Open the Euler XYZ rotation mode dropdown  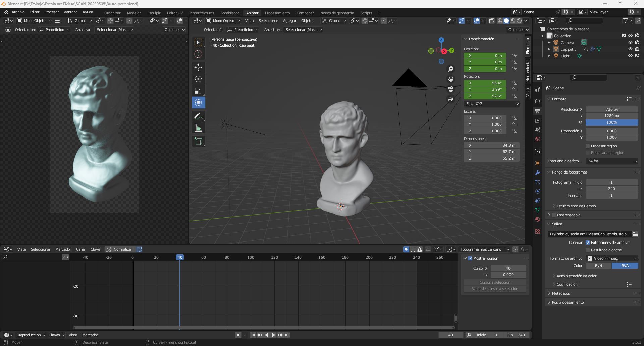click(x=492, y=104)
